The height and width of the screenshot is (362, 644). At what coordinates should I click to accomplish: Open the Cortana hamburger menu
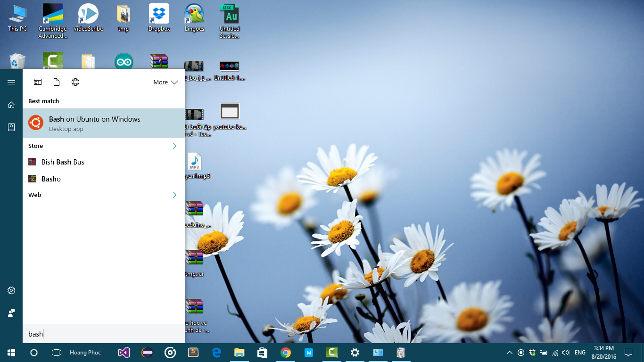(11, 82)
